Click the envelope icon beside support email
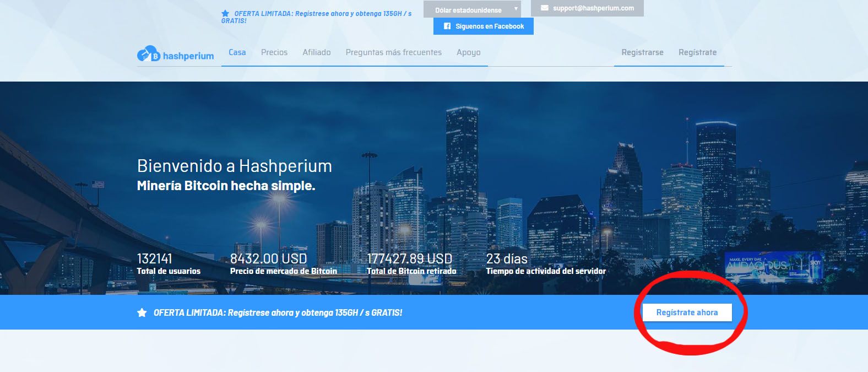The width and height of the screenshot is (868, 372). 545,8
